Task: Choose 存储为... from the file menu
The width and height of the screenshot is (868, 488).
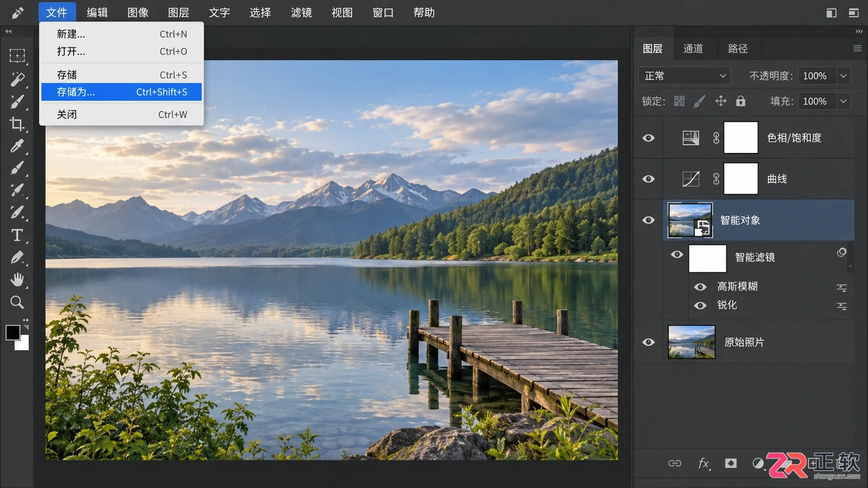Action: click(121, 92)
